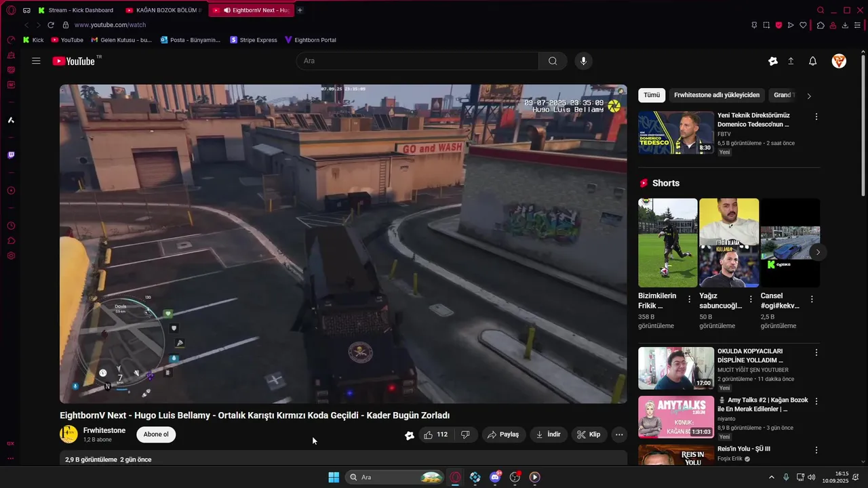The width and height of the screenshot is (868, 488).
Task: Open the Amy Talks video thumbnail
Action: coord(676,418)
